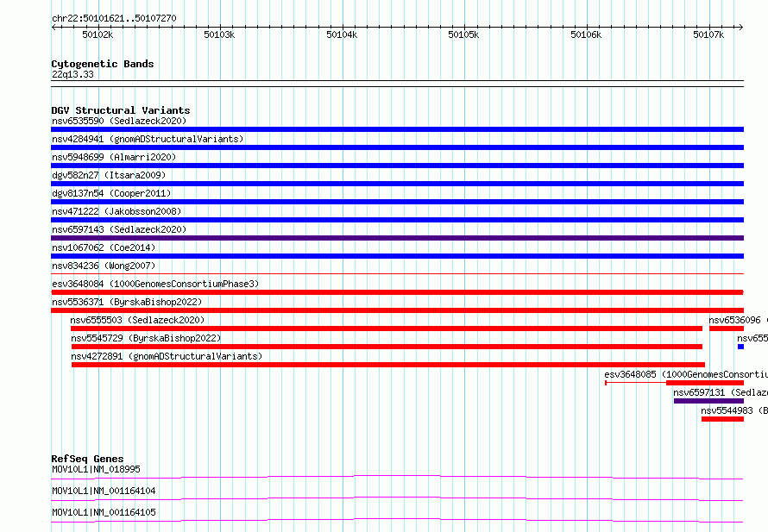This screenshot has width=768, height=532.
Task: Click the purple bar under nsv6597143
Action: (x=397, y=238)
